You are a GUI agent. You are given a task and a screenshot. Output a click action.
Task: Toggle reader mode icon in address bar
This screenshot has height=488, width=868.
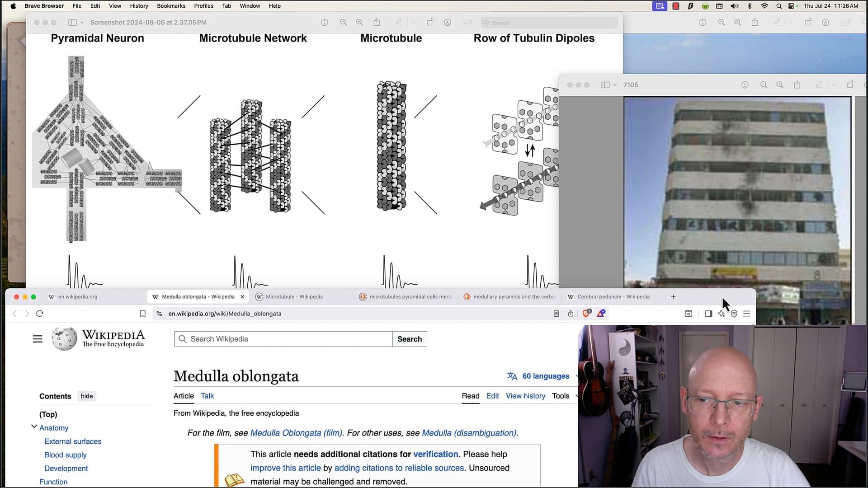pos(556,314)
